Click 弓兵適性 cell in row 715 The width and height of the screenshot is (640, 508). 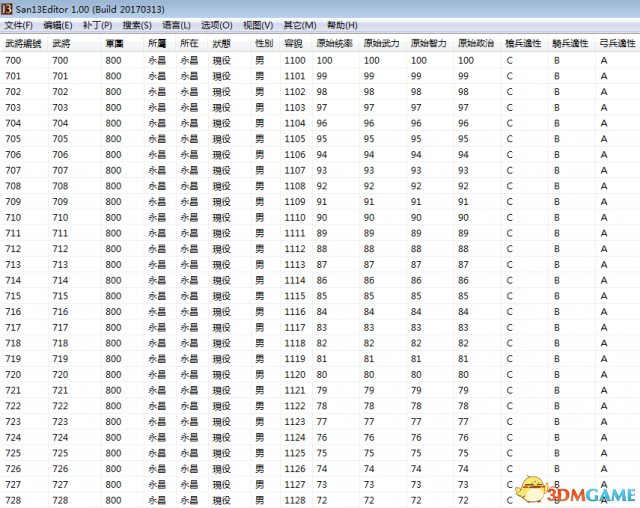coord(604,296)
